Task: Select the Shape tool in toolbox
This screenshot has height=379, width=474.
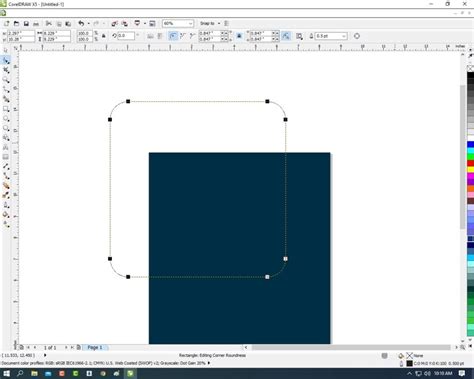Action: pos(6,60)
